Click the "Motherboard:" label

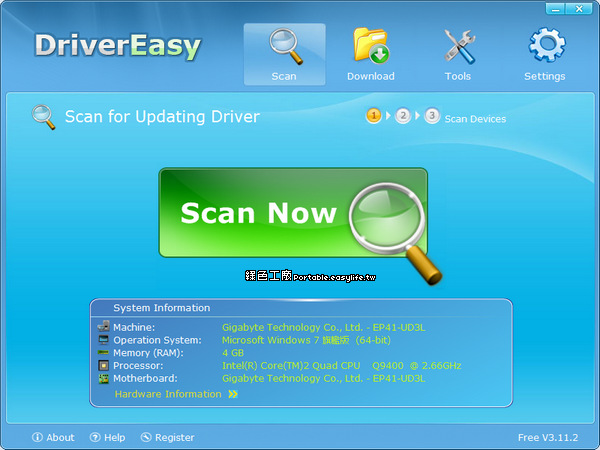[145, 378]
